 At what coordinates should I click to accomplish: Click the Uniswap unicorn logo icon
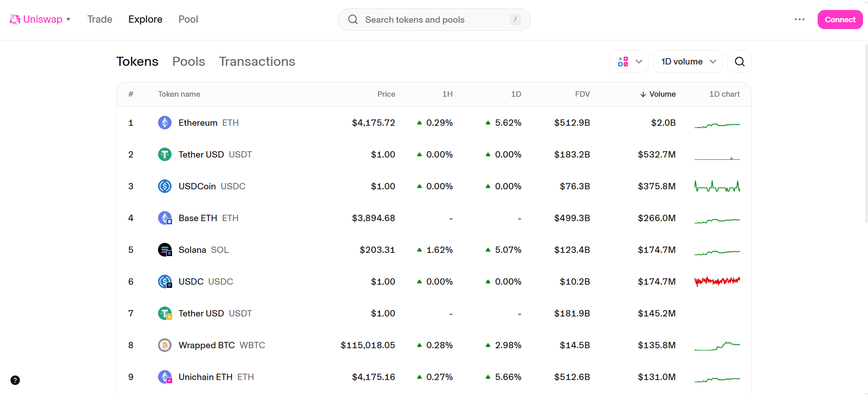click(x=15, y=19)
